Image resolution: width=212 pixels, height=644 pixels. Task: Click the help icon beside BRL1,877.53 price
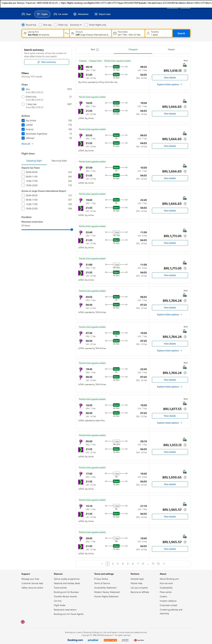(x=185, y=409)
